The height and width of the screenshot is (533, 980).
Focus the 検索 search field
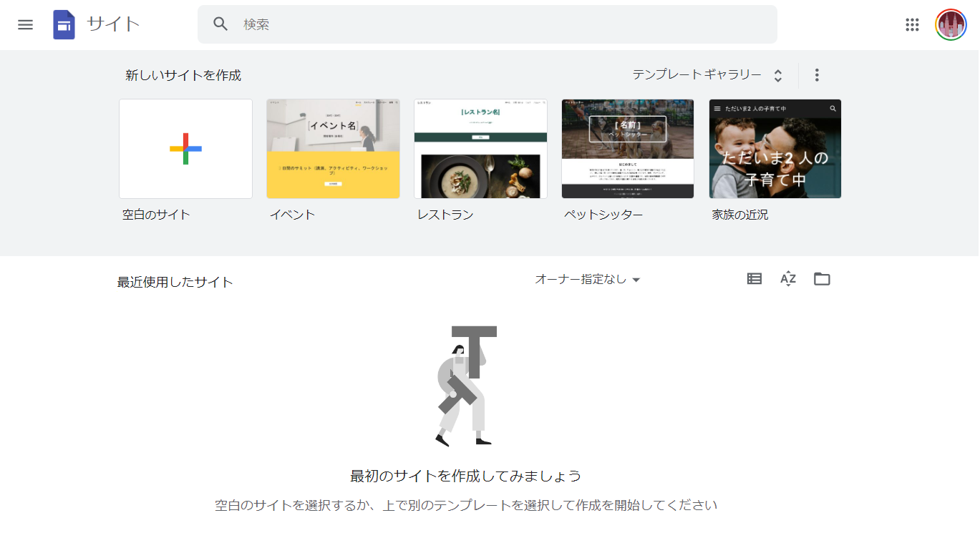click(x=487, y=24)
